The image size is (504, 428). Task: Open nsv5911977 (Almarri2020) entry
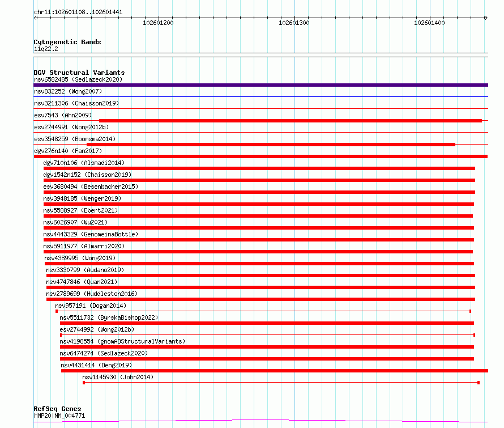[84, 246]
